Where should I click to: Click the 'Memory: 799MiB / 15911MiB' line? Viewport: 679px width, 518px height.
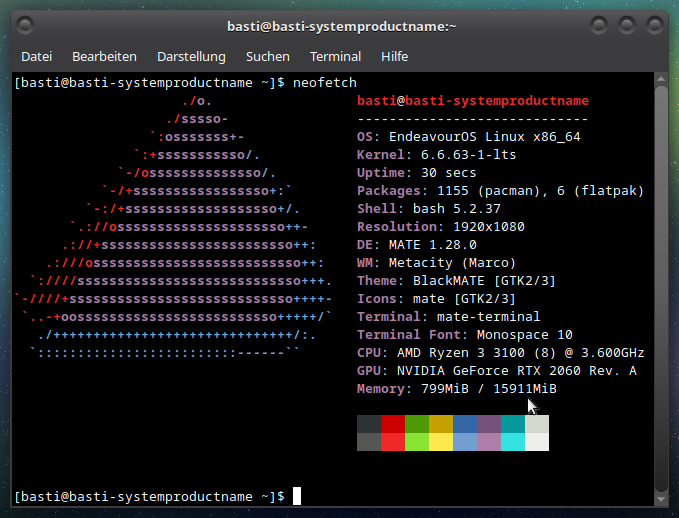point(457,389)
